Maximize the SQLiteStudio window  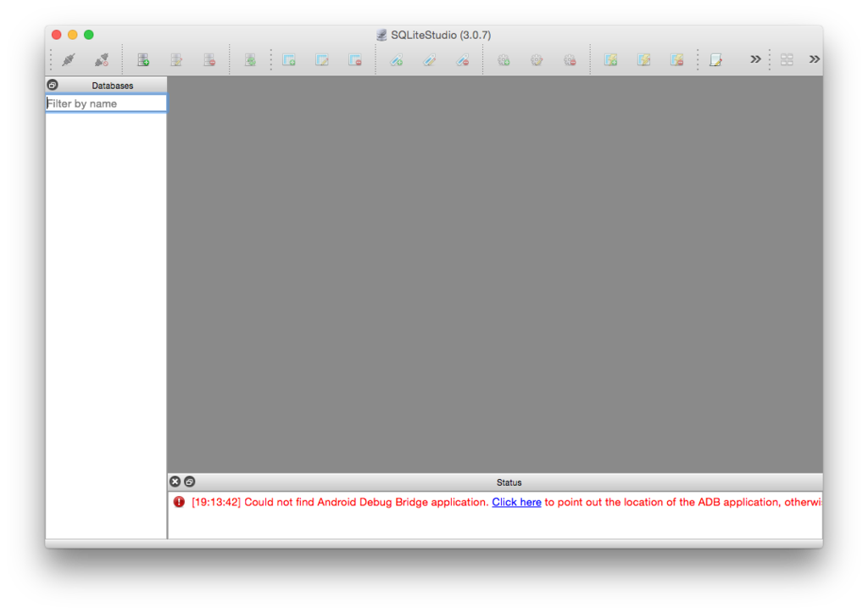(x=88, y=34)
